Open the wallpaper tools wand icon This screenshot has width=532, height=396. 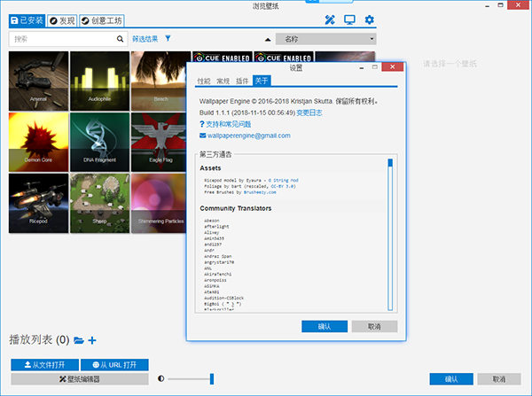point(330,20)
